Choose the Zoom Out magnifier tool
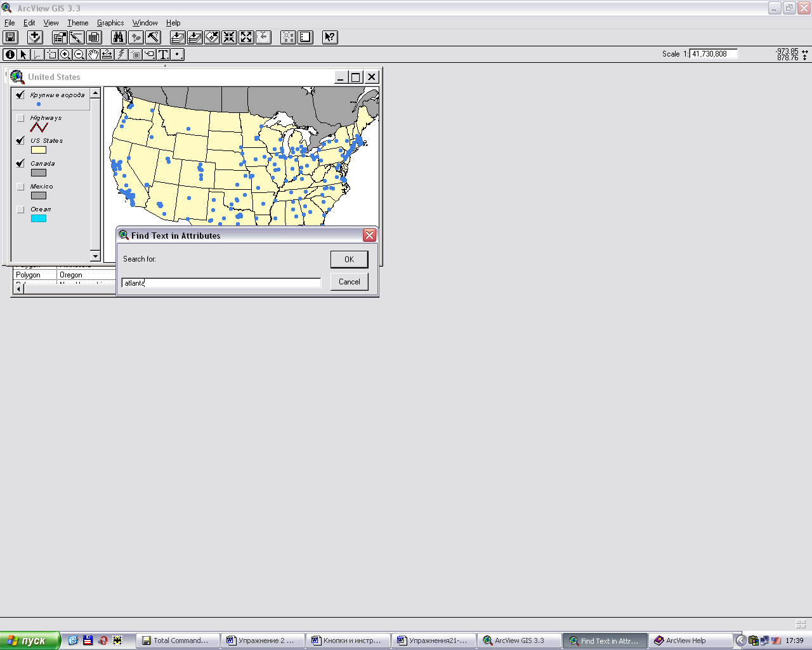 (79, 55)
